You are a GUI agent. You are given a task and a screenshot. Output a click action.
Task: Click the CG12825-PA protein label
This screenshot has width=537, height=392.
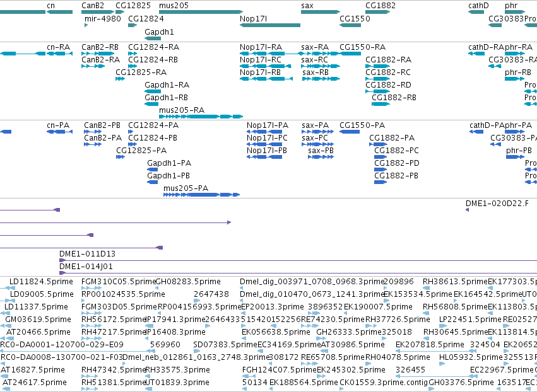click(141, 151)
